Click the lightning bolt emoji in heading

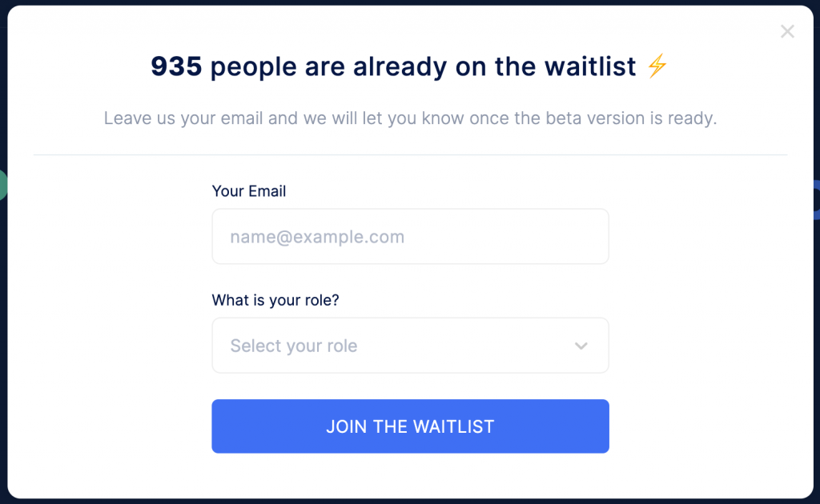[x=657, y=66]
